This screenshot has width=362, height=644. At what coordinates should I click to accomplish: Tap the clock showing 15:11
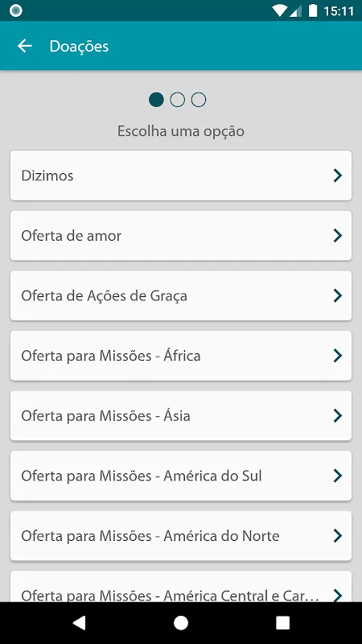pyautogui.click(x=339, y=11)
